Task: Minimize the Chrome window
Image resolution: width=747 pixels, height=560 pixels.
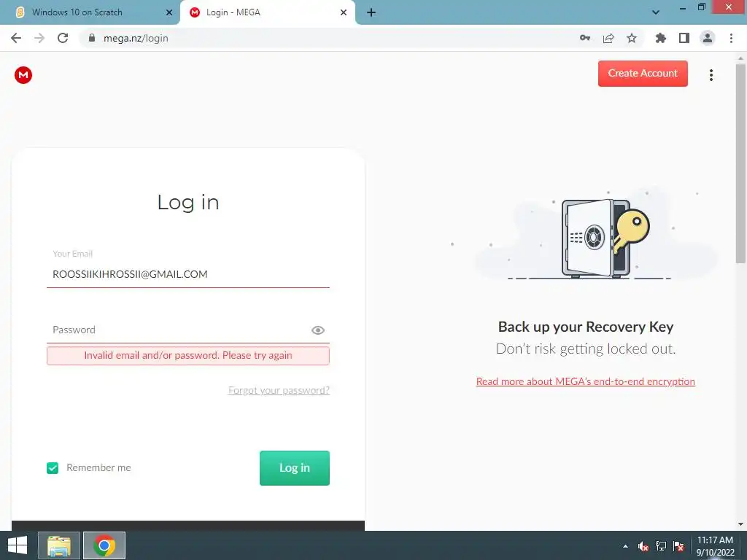Action: coord(682,8)
